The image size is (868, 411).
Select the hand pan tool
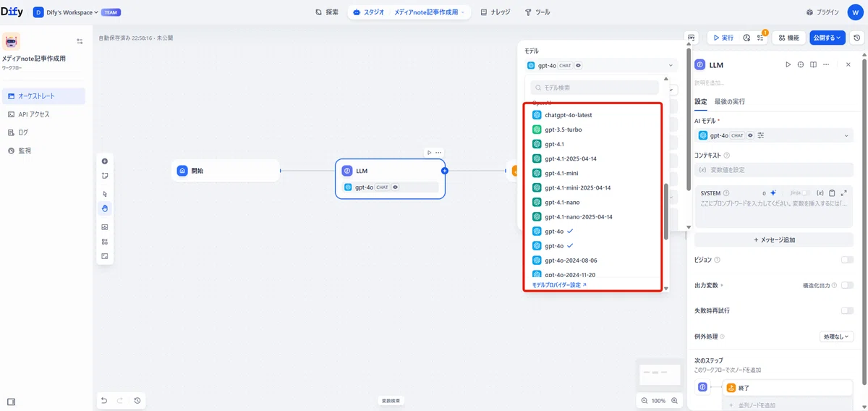pos(105,208)
